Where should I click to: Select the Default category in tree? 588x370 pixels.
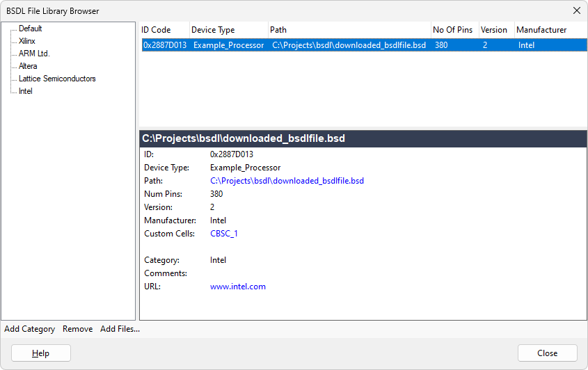30,29
